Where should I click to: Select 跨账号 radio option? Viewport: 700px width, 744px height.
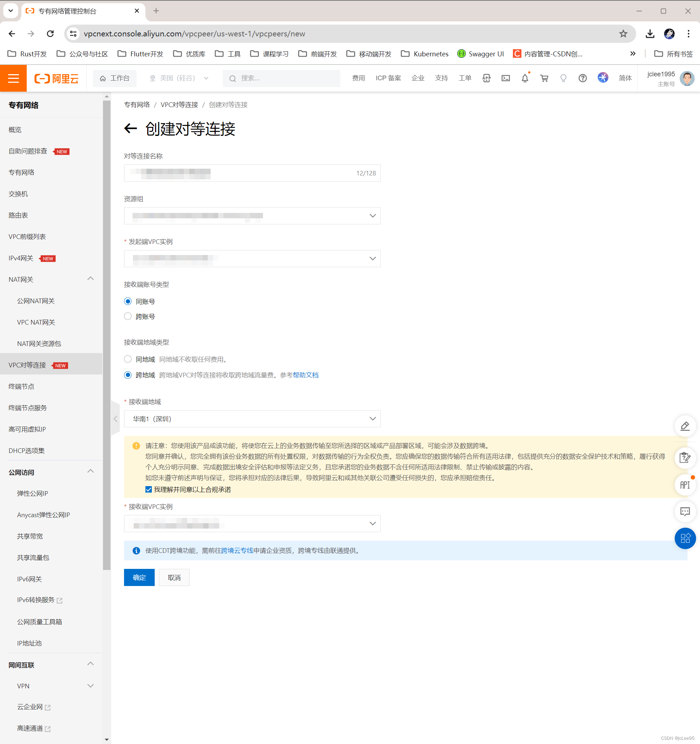coord(128,316)
